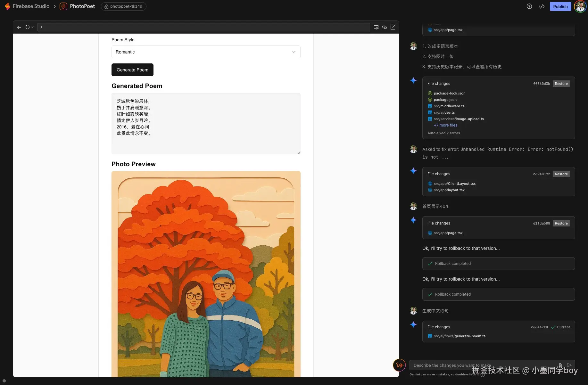This screenshot has height=385, width=588.
Task: Click the photopoet-1kz4d project chip
Action: [x=124, y=6]
